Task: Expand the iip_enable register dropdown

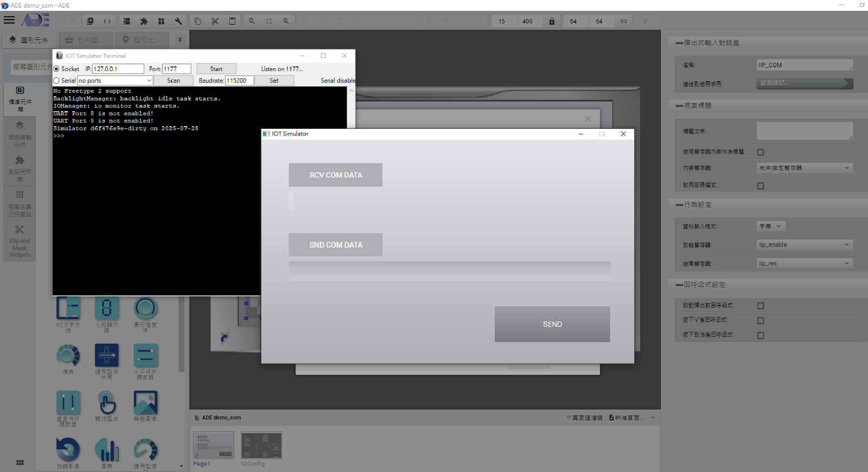Action: [x=804, y=245]
